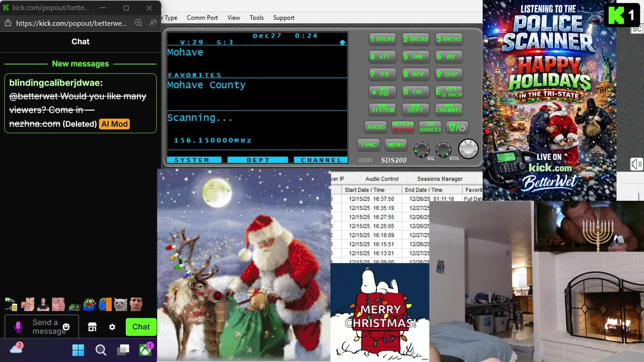Click the large white rotary scroll knob
This screenshot has height=362, width=644.
[468, 149]
